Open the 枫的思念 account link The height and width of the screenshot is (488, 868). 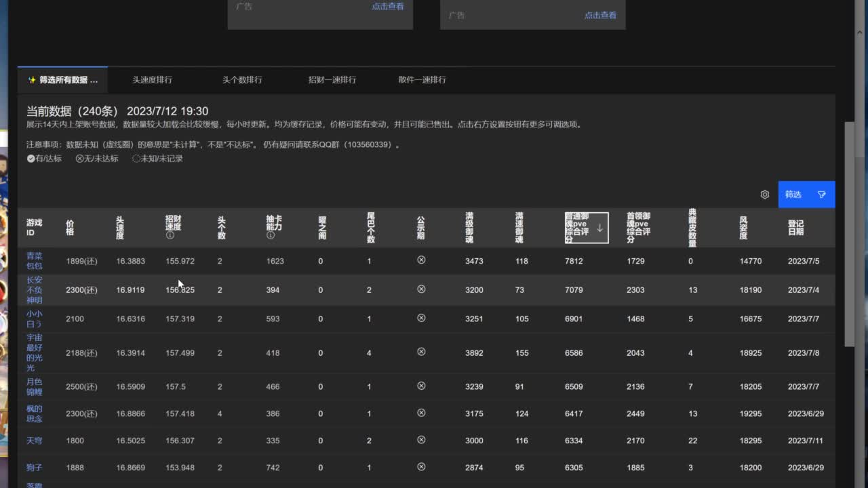pos(34,413)
